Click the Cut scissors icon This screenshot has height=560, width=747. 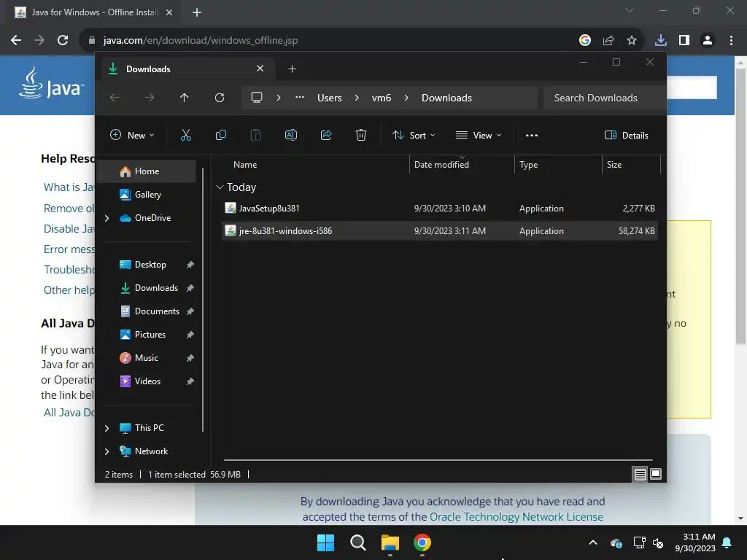(x=186, y=135)
